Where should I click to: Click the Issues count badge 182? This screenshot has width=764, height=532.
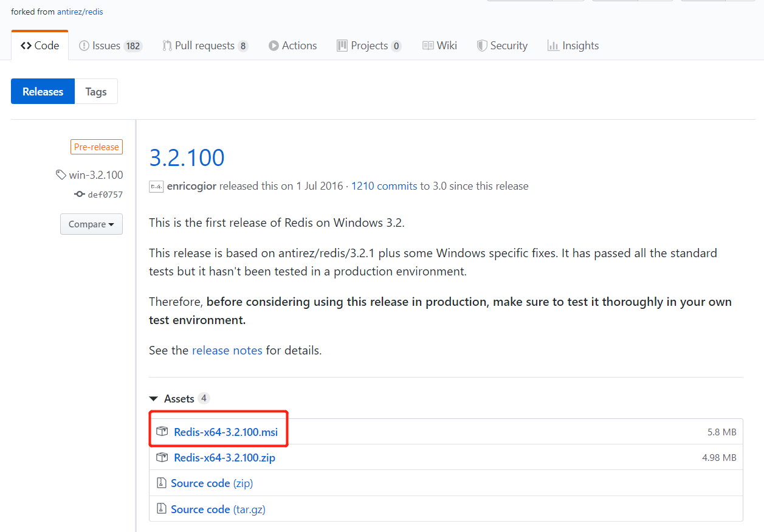[132, 46]
